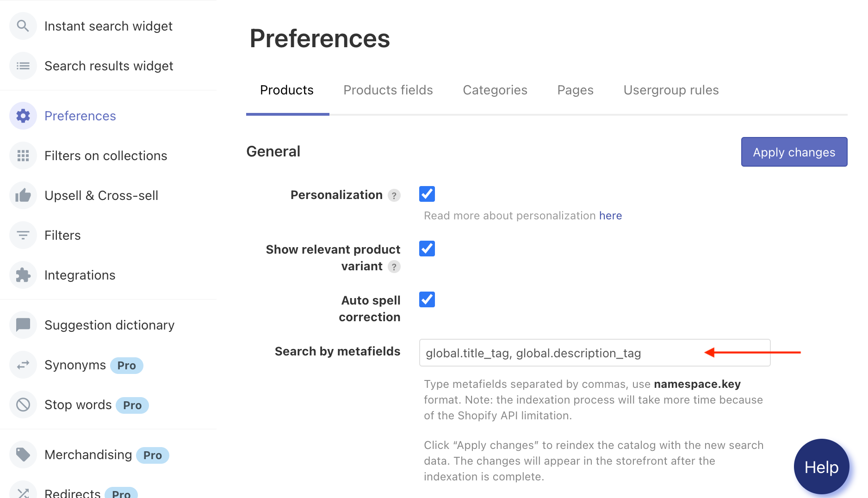868x498 pixels.
Task: Click the Suggestion dictionary chat icon
Action: coord(23,325)
